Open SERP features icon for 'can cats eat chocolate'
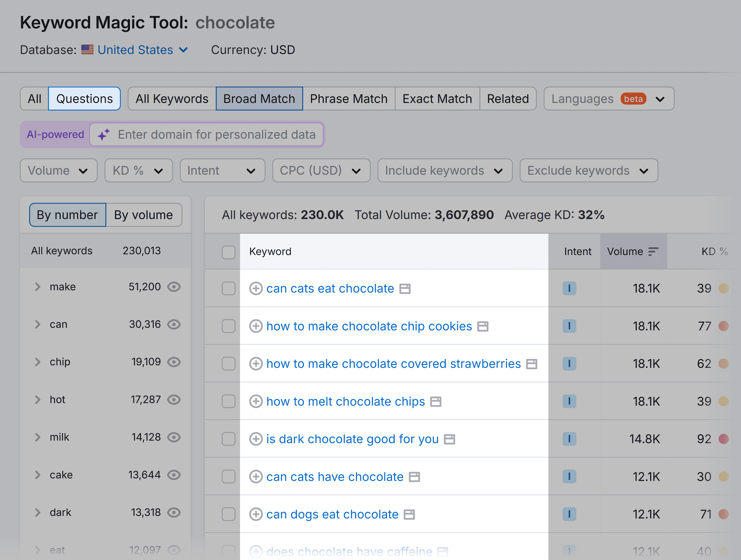The width and height of the screenshot is (741, 560). click(x=405, y=288)
